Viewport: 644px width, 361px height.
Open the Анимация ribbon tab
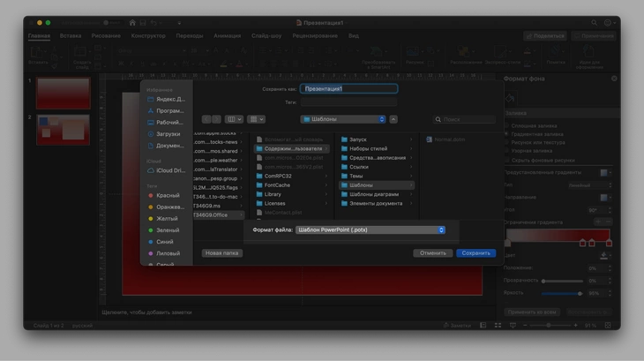click(227, 35)
